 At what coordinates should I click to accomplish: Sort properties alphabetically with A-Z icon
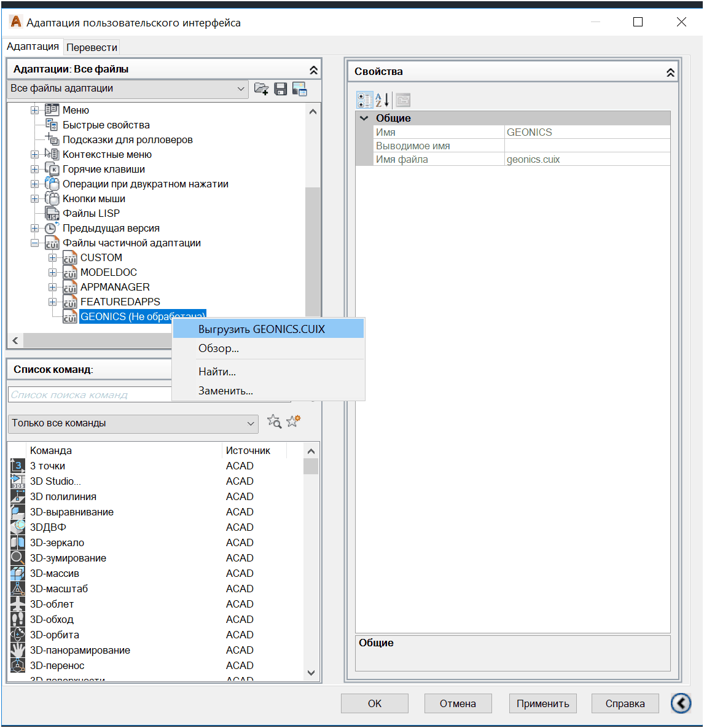382,100
